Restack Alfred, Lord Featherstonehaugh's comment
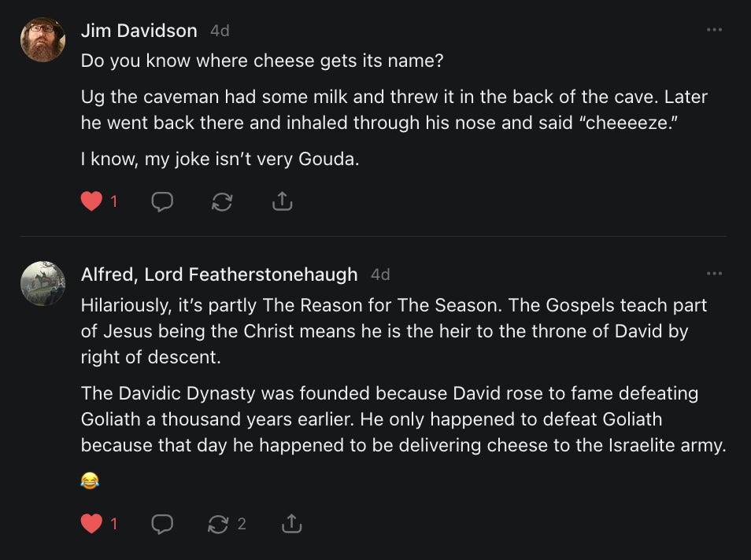 pos(218,523)
